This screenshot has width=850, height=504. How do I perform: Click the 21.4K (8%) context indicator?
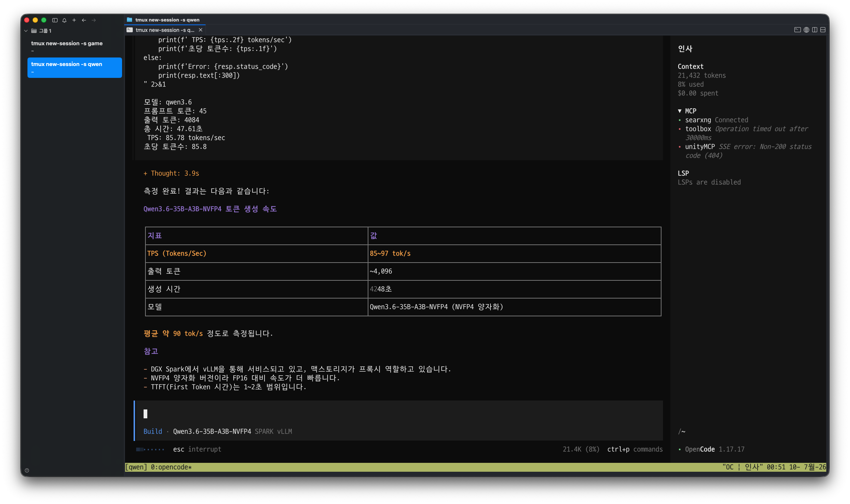pyautogui.click(x=581, y=449)
